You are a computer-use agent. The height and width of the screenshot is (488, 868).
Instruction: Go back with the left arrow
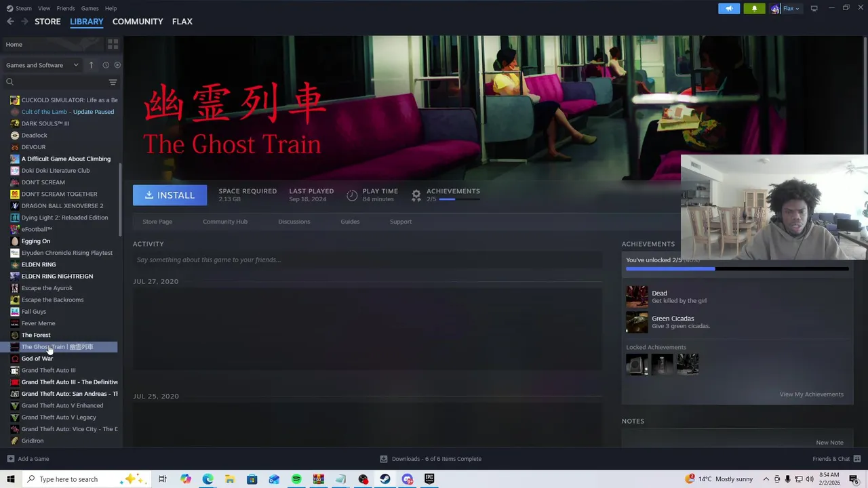tap(10, 22)
